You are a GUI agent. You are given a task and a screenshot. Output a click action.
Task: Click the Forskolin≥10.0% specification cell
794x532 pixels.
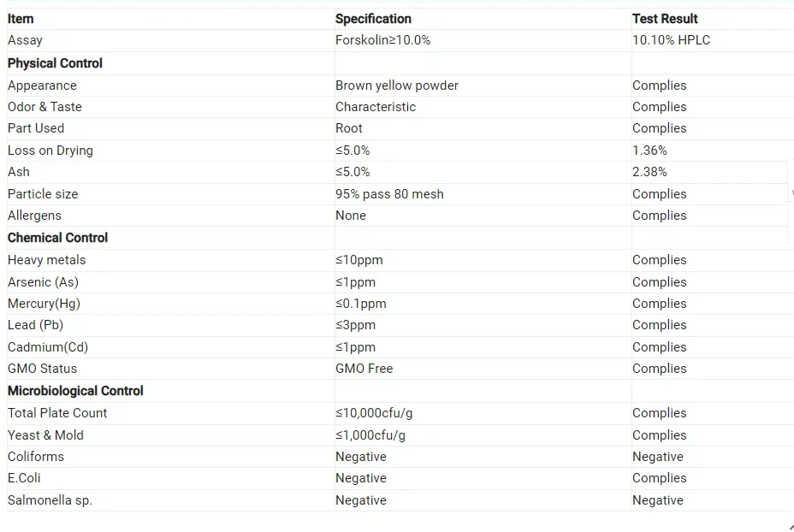(382, 40)
